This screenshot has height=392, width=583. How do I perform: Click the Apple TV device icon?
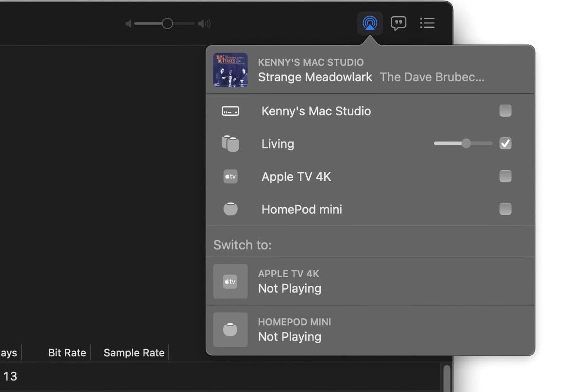pos(230,176)
